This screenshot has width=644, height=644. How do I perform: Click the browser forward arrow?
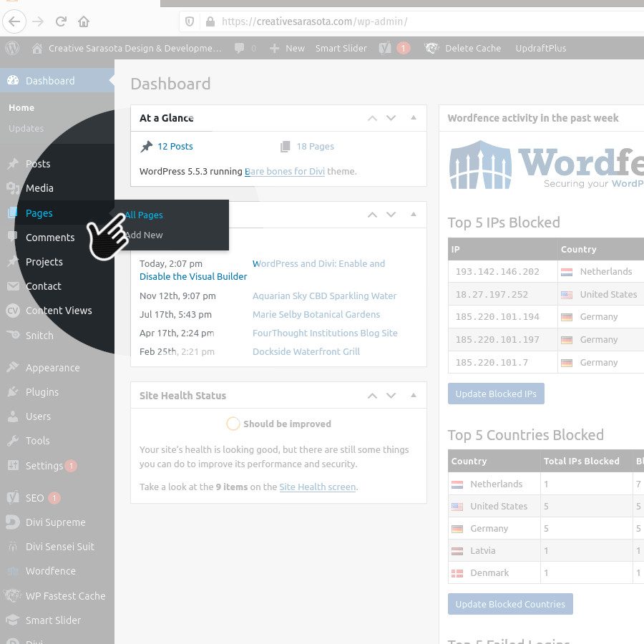38,21
